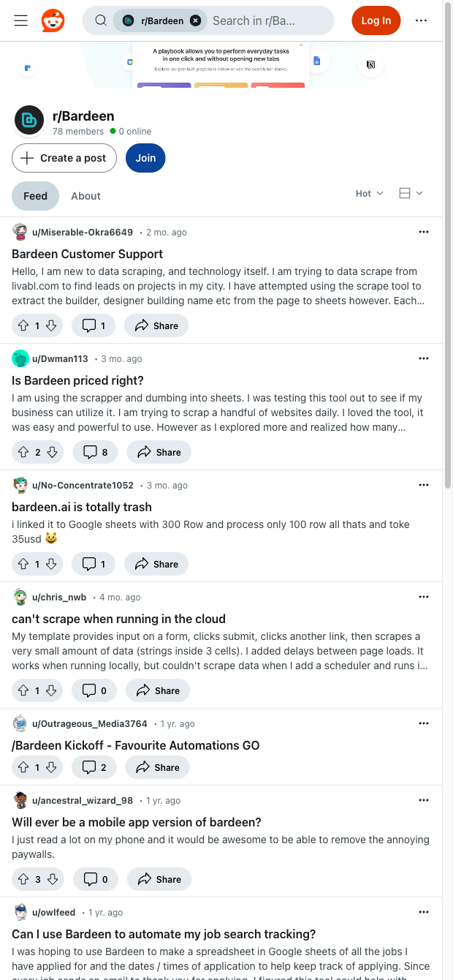Switch to the About tab
This screenshot has width=453, height=980.
coord(85,196)
